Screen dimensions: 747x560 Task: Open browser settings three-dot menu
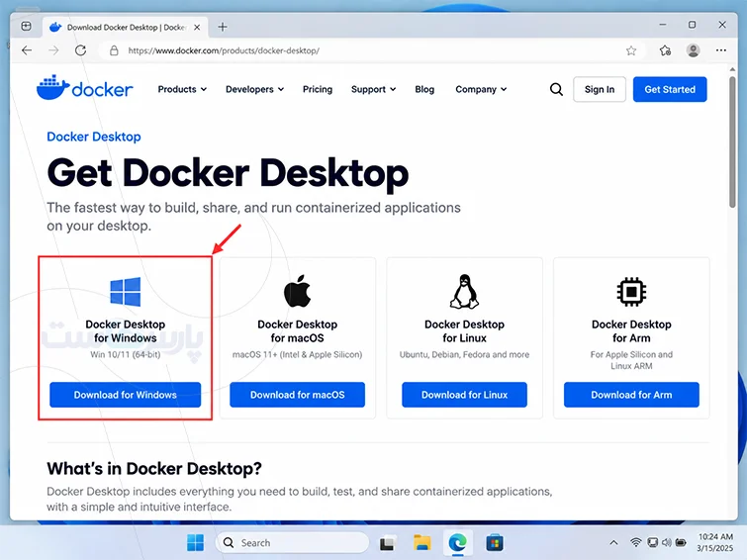[x=721, y=50]
